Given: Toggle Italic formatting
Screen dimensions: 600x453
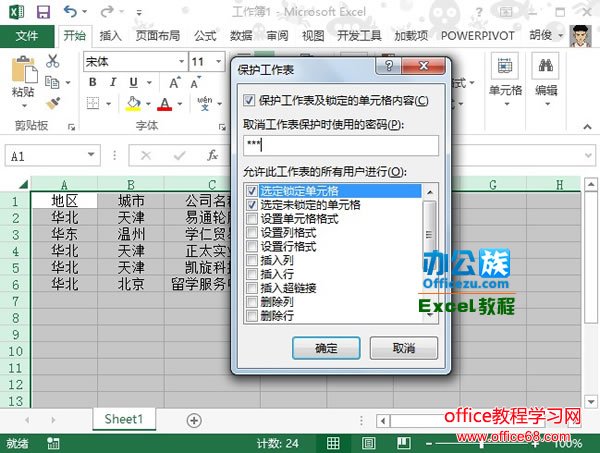Looking at the screenshot, I should point(113,82).
